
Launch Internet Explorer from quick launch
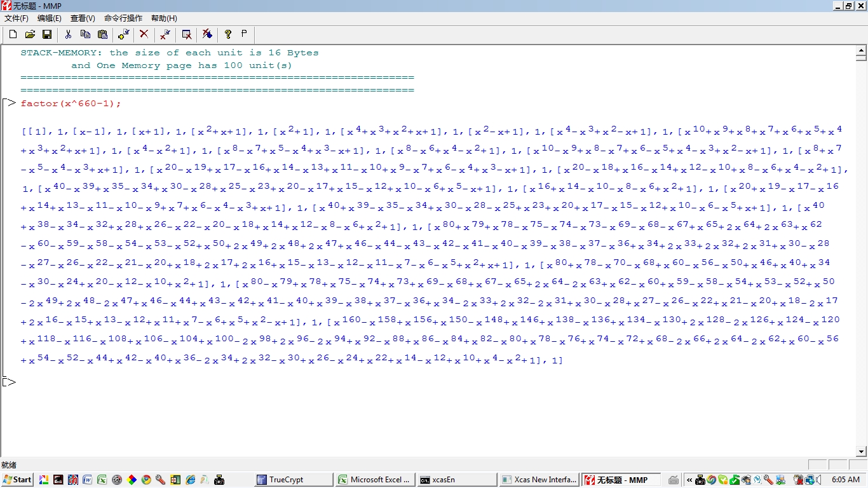click(190, 480)
